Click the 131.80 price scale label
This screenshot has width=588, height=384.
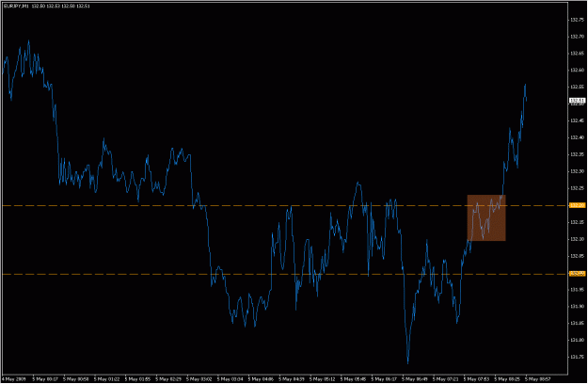(x=577, y=340)
